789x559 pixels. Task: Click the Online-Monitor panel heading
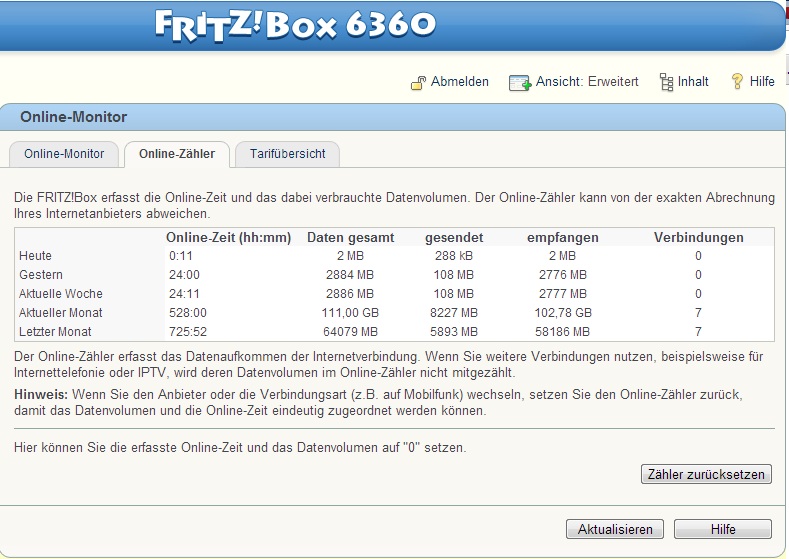(x=73, y=117)
